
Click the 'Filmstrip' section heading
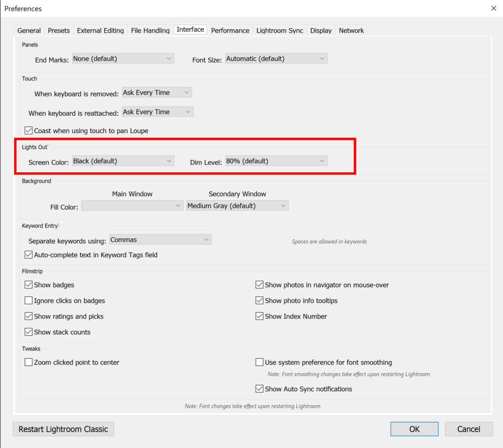point(32,271)
